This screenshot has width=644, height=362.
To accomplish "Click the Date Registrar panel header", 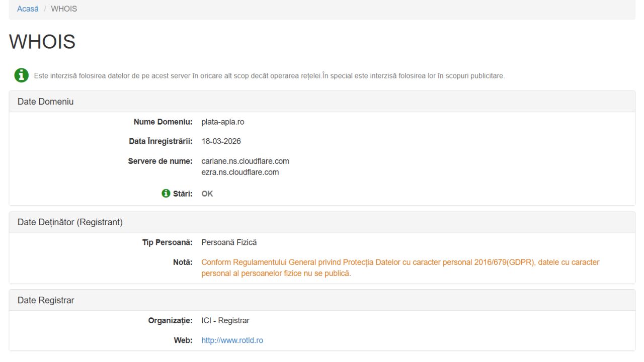I will (46, 300).
